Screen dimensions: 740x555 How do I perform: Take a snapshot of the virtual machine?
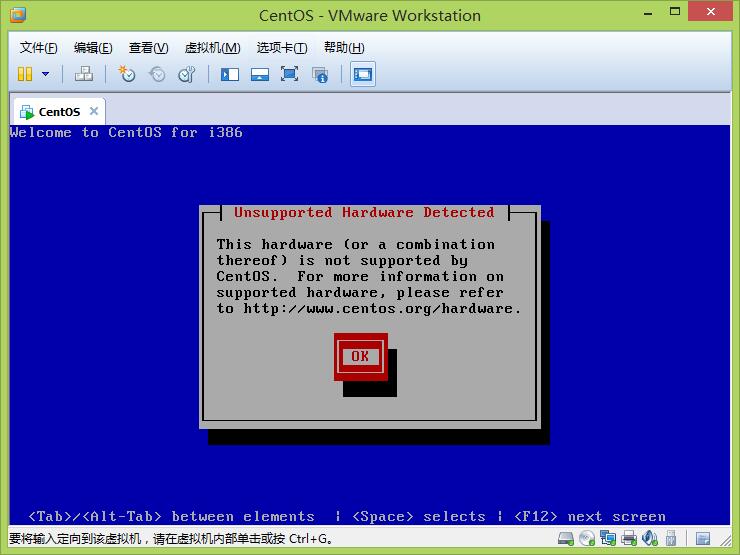tap(127, 74)
